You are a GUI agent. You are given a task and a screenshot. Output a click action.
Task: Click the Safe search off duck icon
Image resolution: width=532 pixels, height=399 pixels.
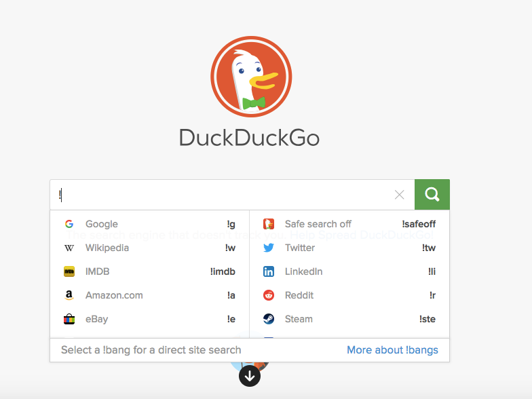(269, 224)
